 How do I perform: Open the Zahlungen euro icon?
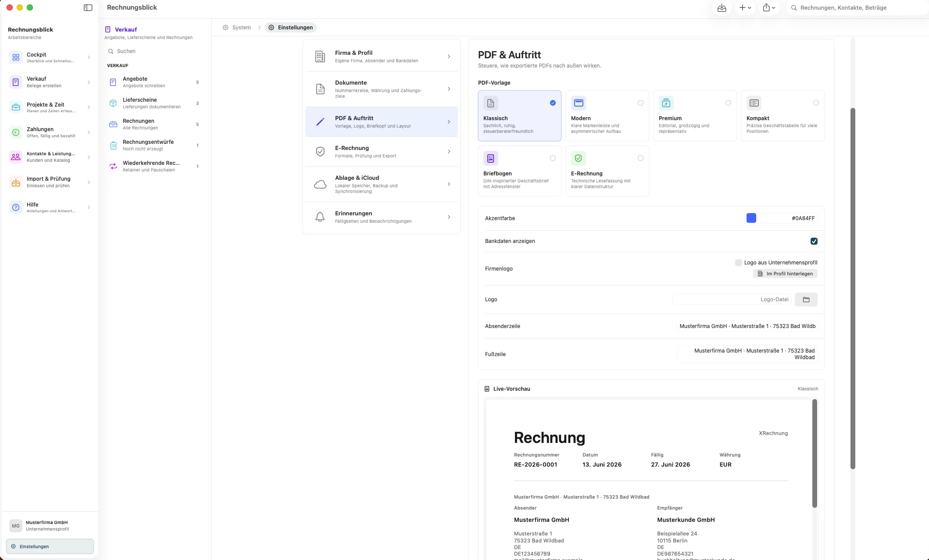click(16, 132)
